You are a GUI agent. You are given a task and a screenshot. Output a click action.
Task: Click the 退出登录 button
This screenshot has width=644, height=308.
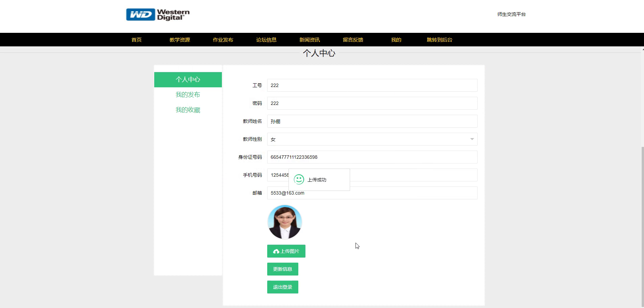pos(283,287)
